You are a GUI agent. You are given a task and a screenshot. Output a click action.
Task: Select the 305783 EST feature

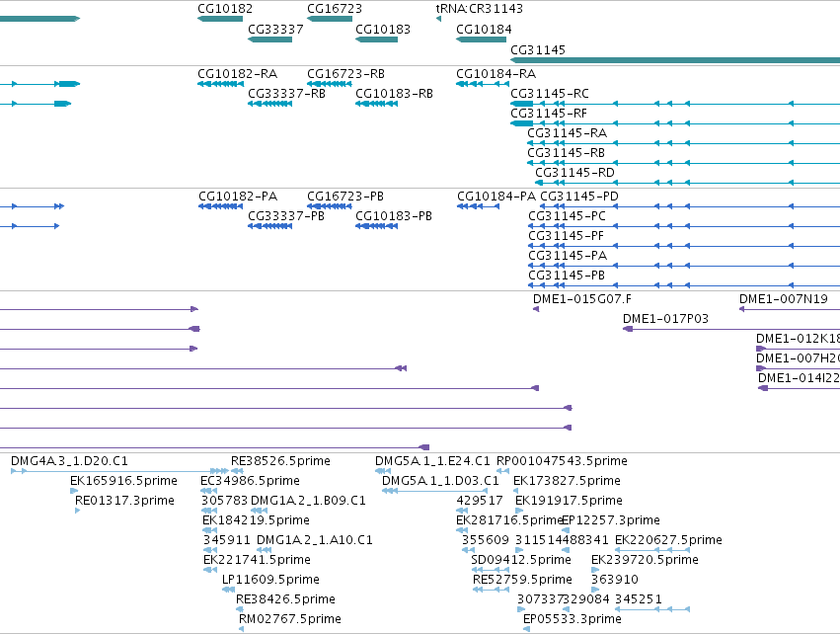coord(209,511)
